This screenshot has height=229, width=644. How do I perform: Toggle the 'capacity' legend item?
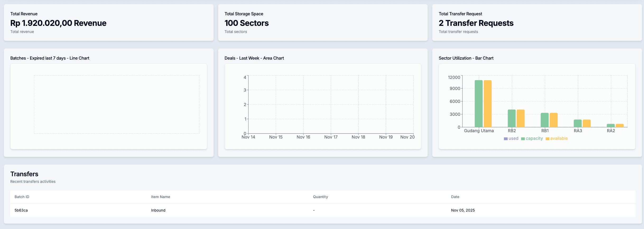[534, 138]
